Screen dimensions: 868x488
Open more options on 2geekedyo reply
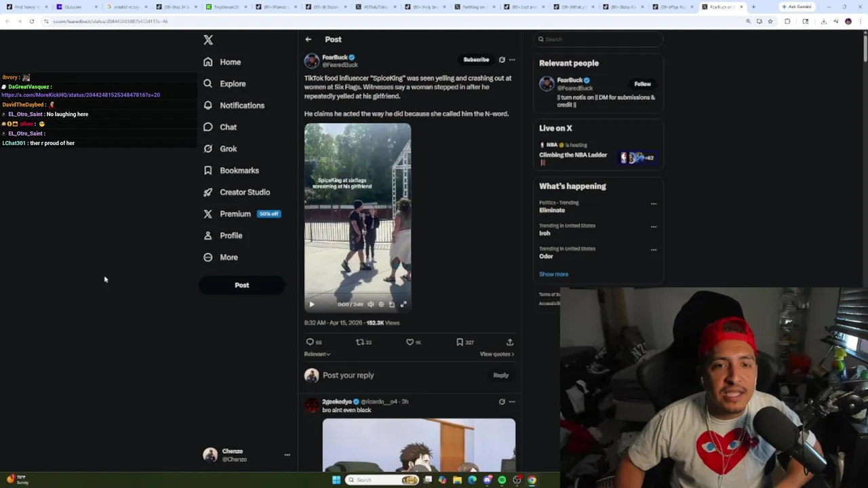pyautogui.click(x=512, y=401)
